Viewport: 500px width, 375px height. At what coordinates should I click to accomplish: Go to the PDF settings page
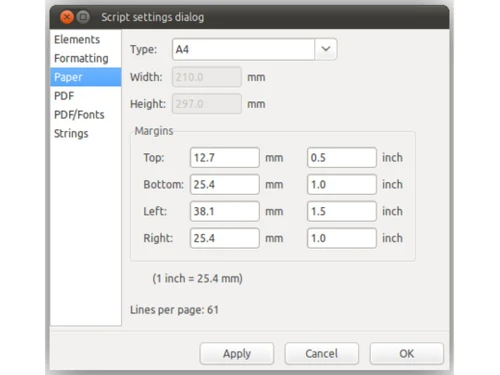pyautogui.click(x=86, y=96)
